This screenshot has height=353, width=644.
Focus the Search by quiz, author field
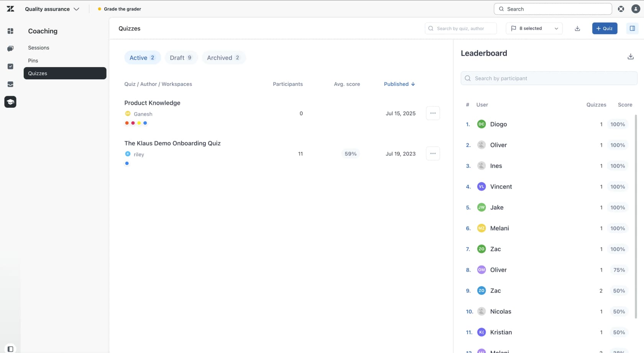(x=460, y=28)
